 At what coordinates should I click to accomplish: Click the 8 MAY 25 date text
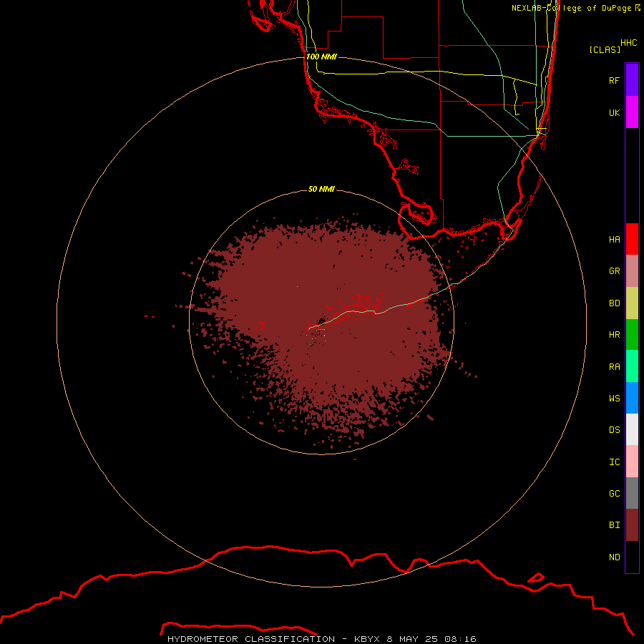click(x=413, y=639)
